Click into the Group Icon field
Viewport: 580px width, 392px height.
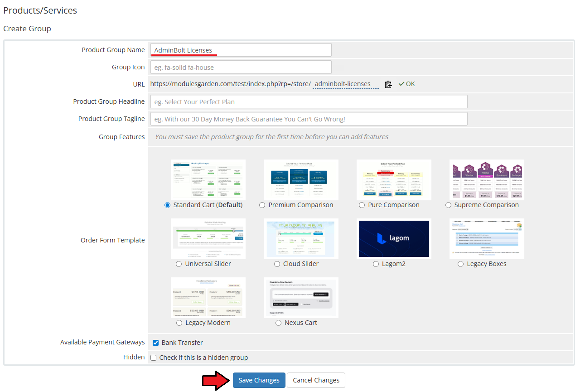coord(241,67)
